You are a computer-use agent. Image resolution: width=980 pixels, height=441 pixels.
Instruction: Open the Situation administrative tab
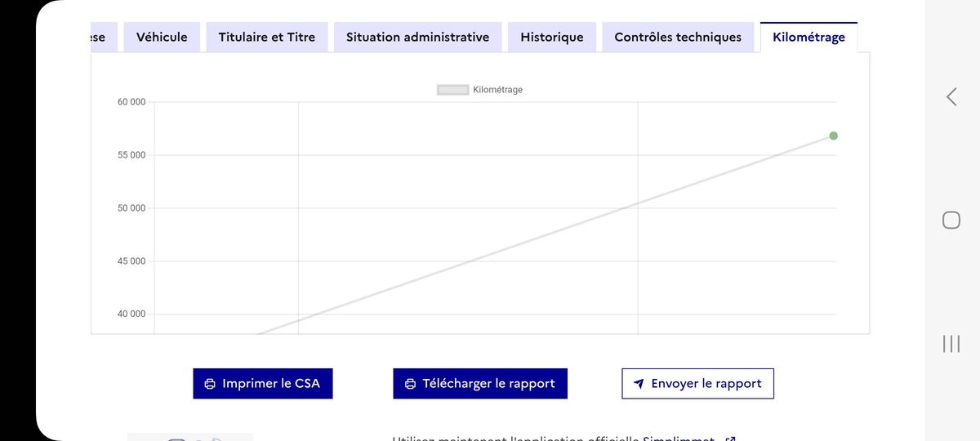pos(417,38)
